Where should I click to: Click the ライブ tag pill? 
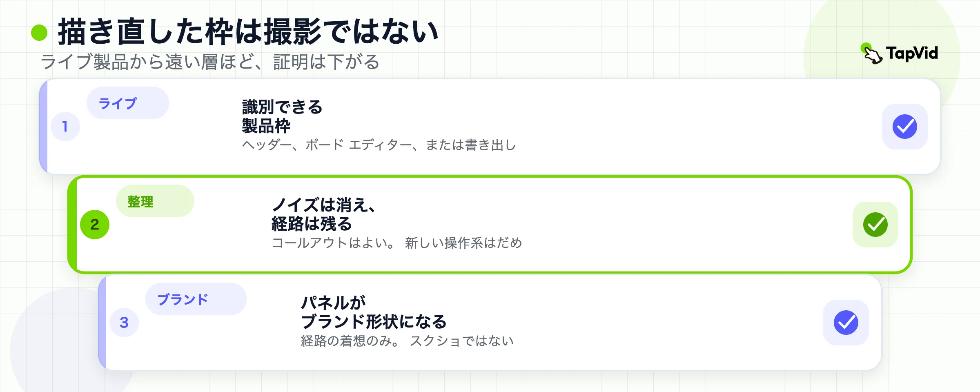tap(128, 103)
